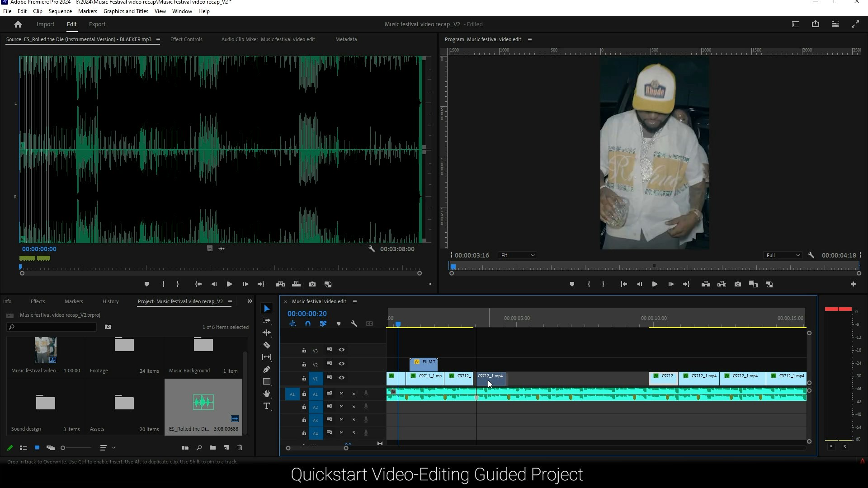Image resolution: width=868 pixels, height=488 pixels.
Task: Open the Footage bin thumbnail
Action: [x=124, y=345]
